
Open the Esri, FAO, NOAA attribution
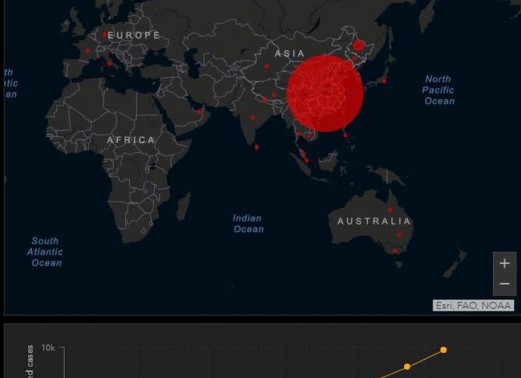point(473,305)
